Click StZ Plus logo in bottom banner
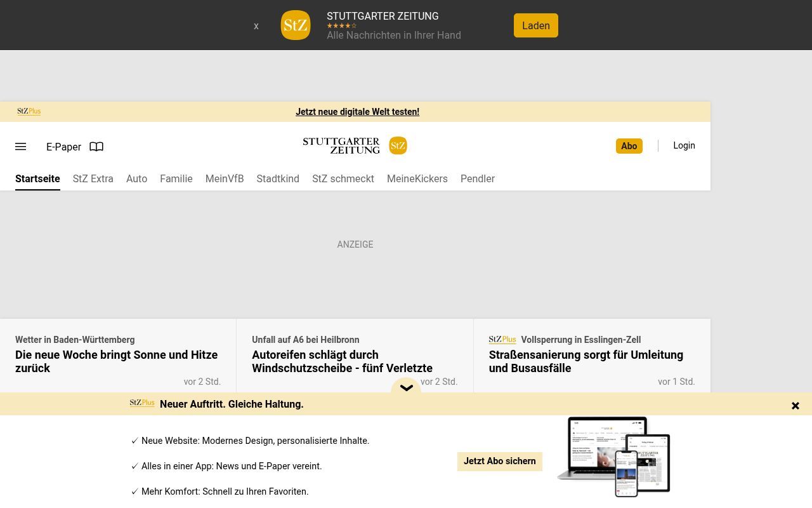The height and width of the screenshot is (508, 812). 142,403
